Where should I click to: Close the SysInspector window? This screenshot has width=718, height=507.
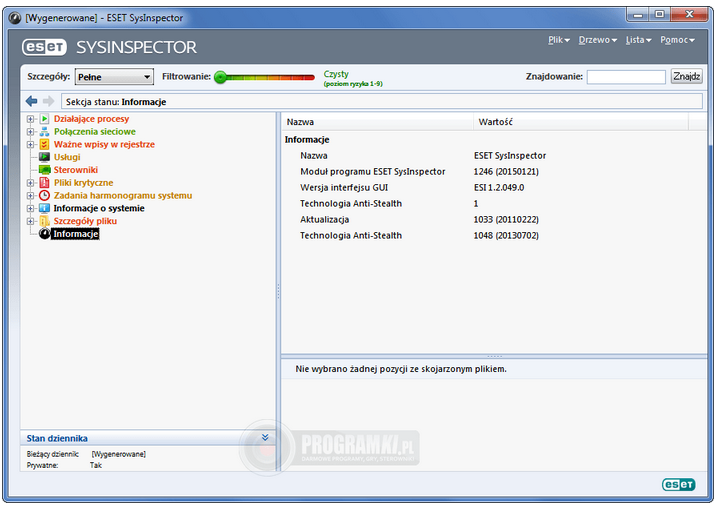689,14
